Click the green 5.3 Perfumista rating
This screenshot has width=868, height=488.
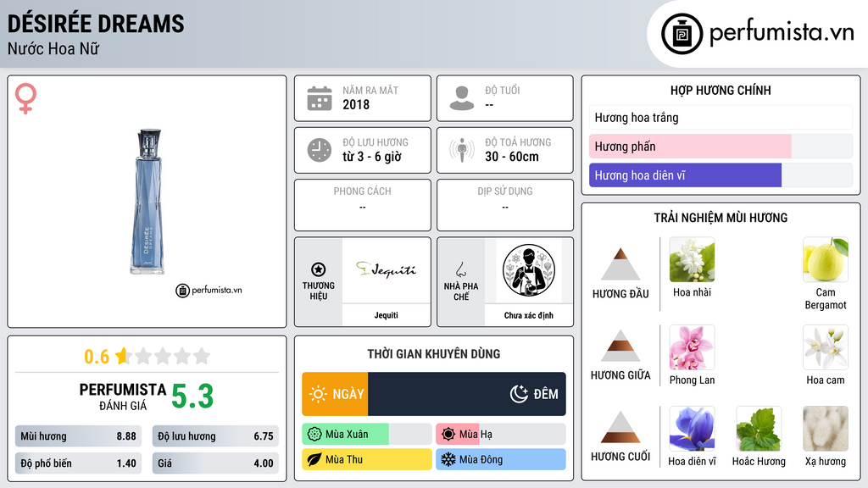click(192, 396)
